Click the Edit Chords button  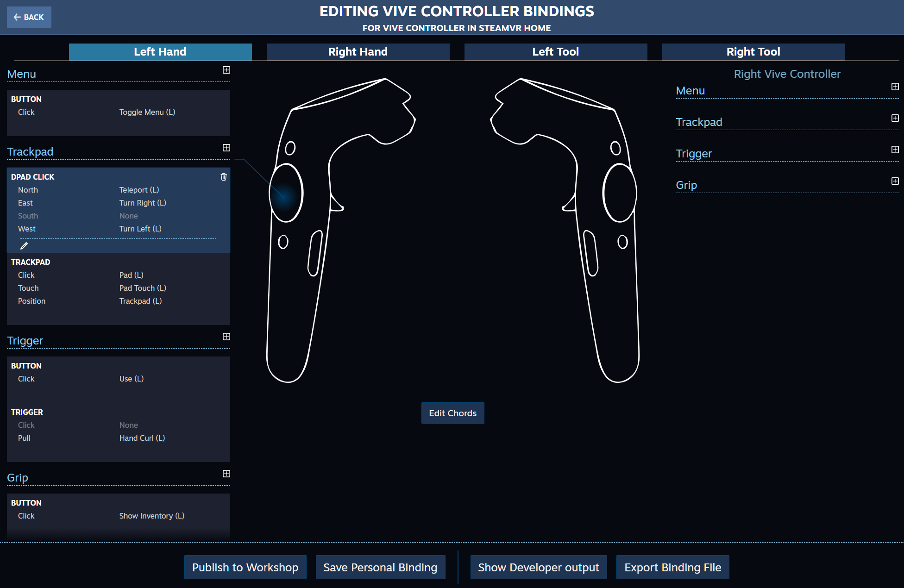[452, 413]
